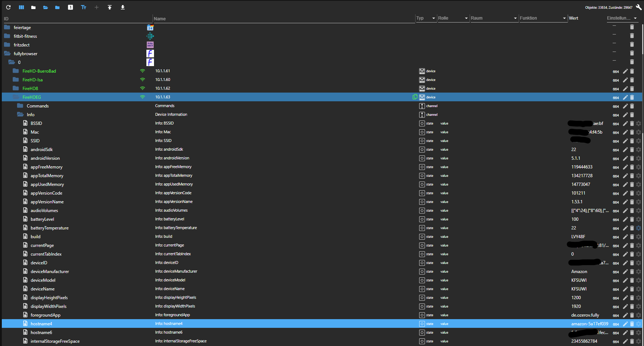The height and width of the screenshot is (346, 644).
Task: Click deviceManufacturer value Amazon
Action: pos(579,272)
